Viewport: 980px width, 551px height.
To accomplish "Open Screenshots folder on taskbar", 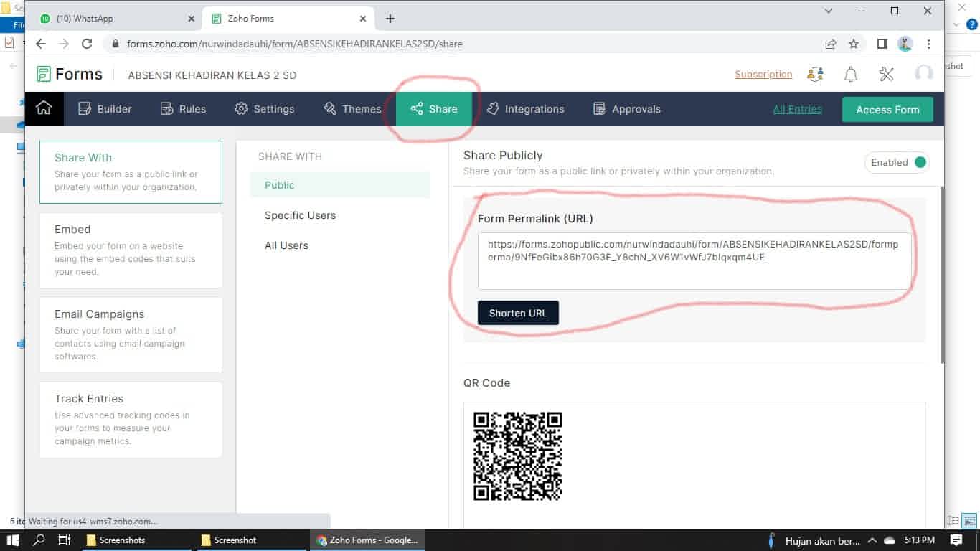I will 136,540.
